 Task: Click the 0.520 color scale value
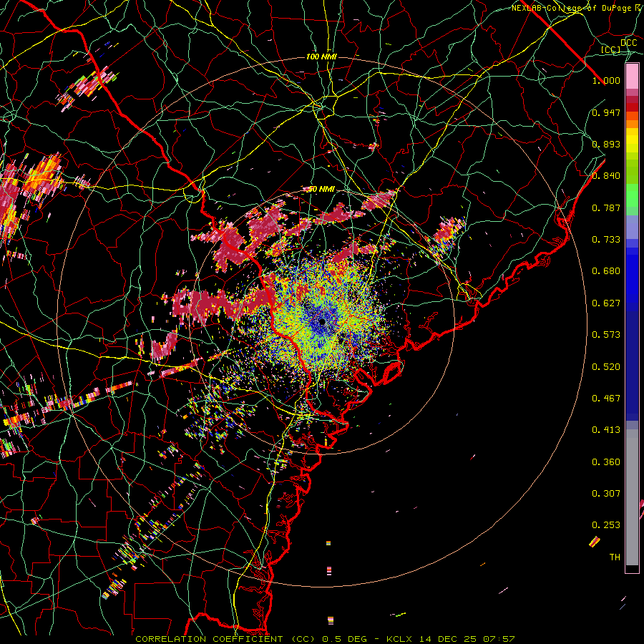pyautogui.click(x=606, y=367)
